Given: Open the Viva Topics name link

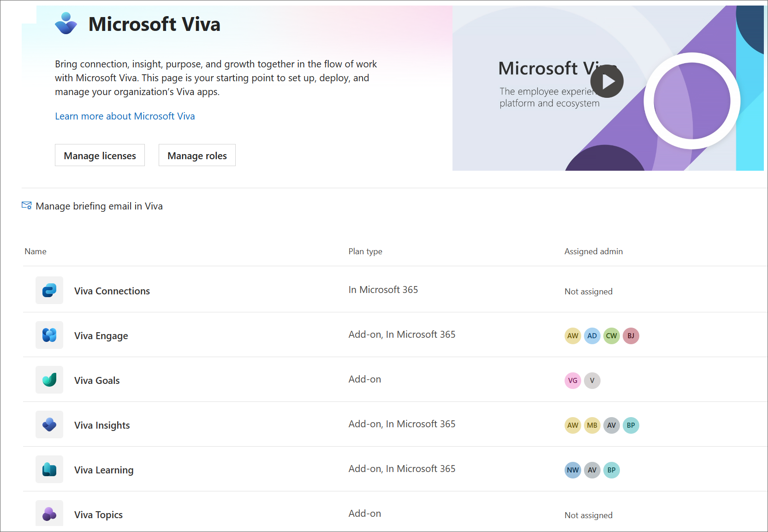Looking at the screenshot, I should coord(98,515).
